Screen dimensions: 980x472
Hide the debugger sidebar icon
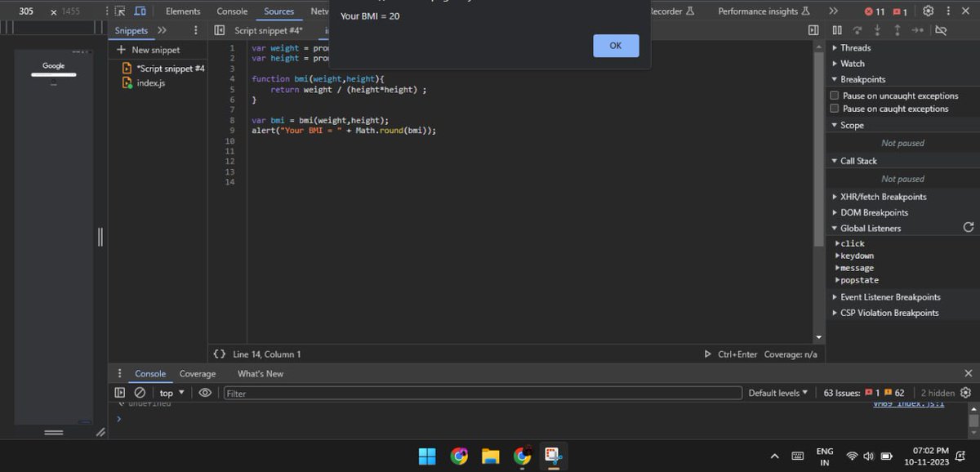tap(813, 30)
